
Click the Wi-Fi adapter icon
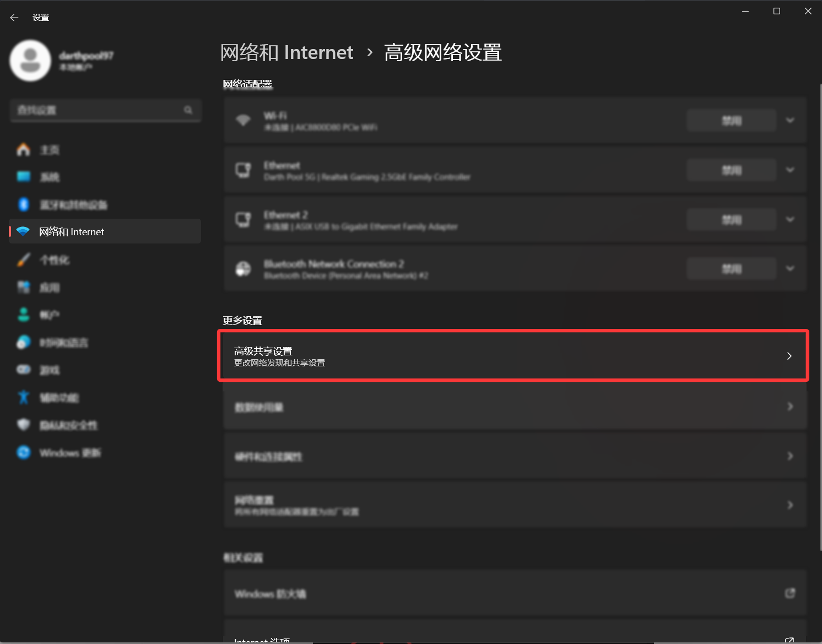coord(243,120)
